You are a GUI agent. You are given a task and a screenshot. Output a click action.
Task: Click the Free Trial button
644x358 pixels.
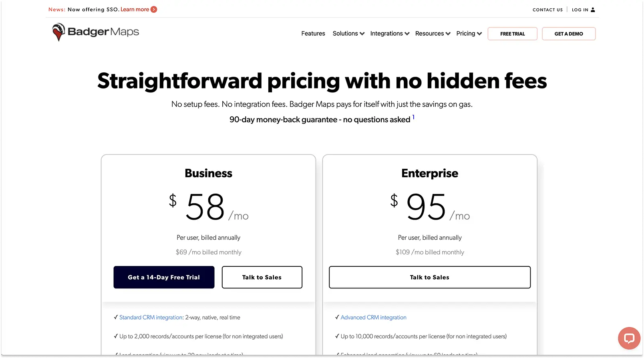click(x=512, y=34)
